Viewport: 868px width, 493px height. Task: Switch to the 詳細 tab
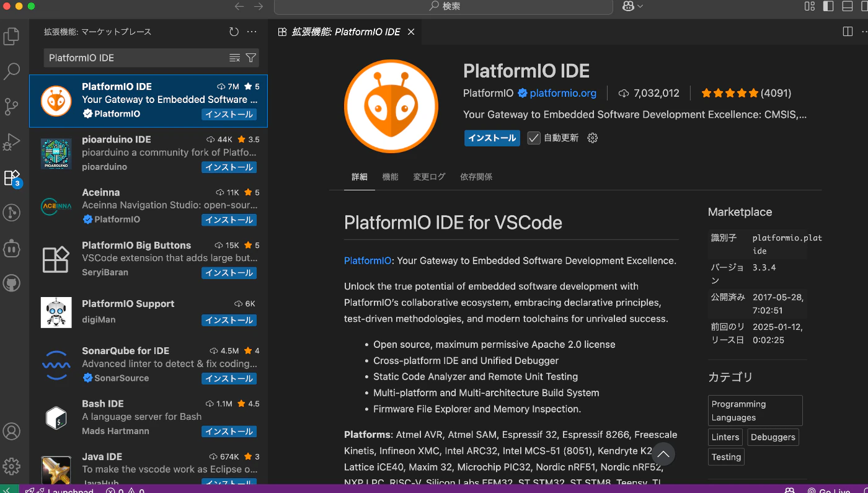[360, 177]
